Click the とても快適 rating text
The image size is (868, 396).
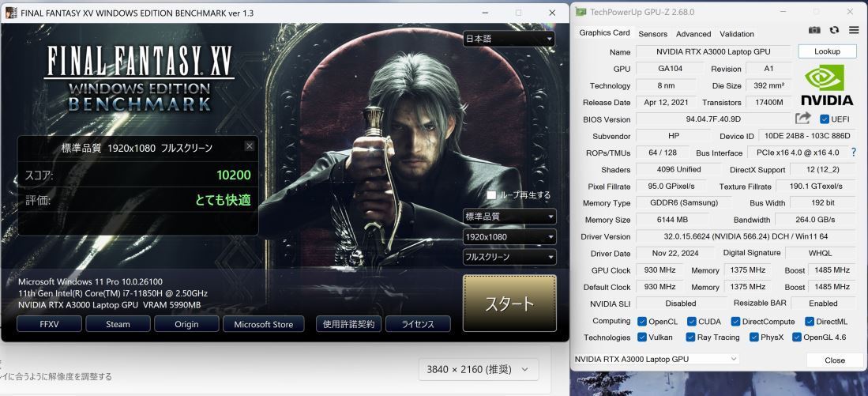tap(223, 200)
